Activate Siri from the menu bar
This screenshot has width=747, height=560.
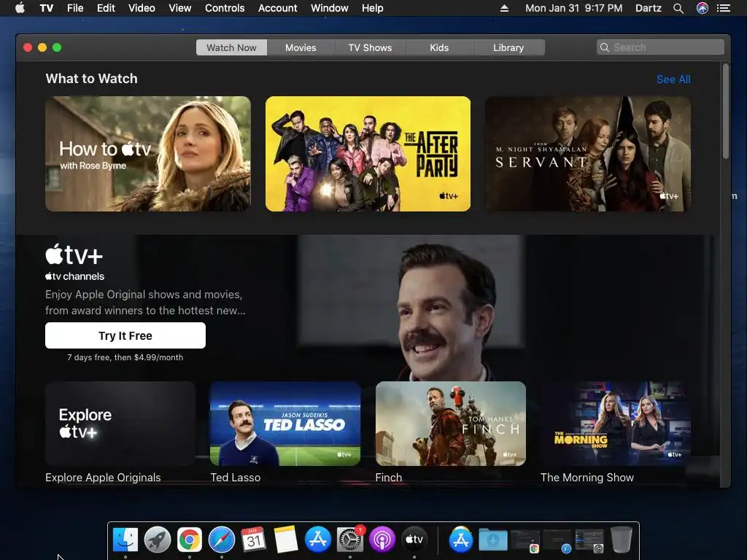(703, 8)
